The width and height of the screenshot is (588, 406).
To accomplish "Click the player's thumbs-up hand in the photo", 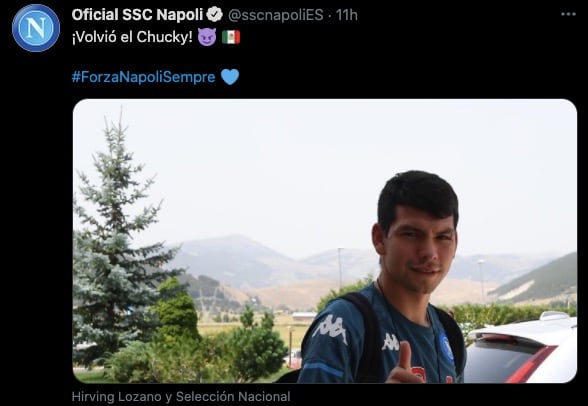I will point(403,366).
